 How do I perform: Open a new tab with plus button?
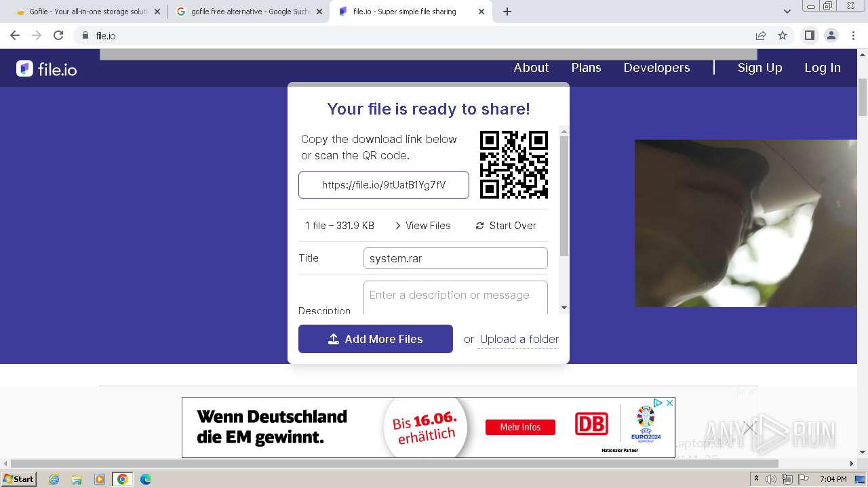click(x=507, y=12)
